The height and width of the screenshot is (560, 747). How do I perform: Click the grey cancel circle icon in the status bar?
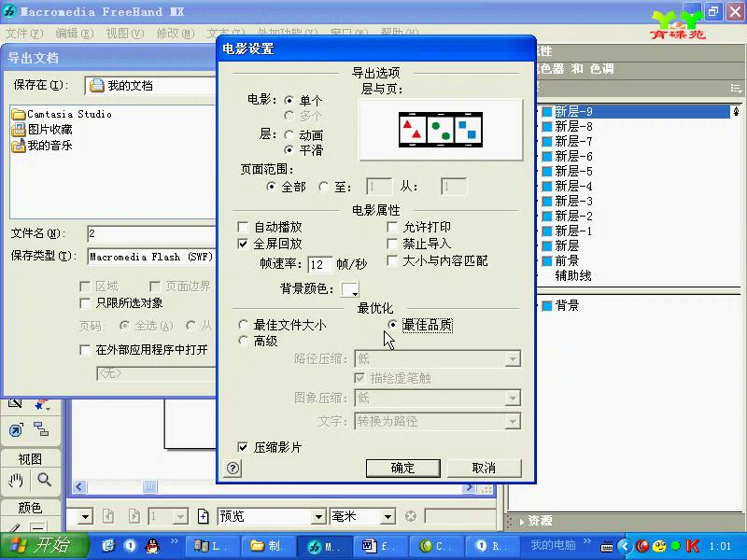pos(411,516)
